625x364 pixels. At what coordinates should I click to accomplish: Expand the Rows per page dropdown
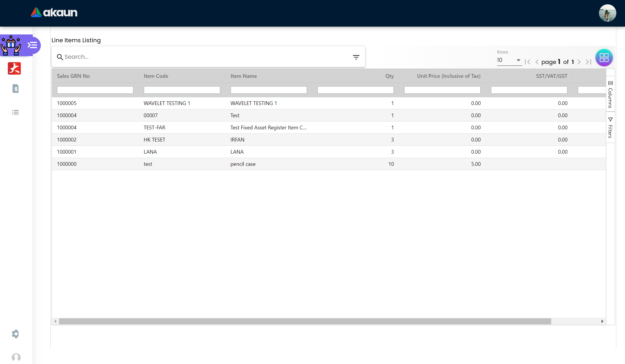518,60
